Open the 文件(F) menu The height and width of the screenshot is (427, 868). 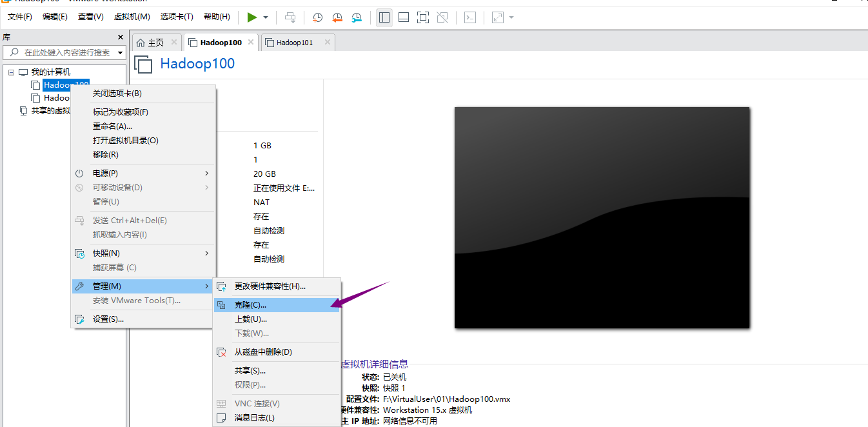[20, 17]
